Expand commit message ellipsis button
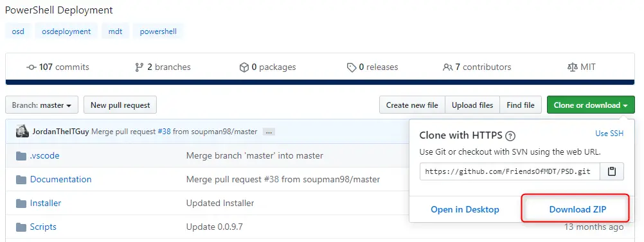The width and height of the screenshot is (644, 242). pos(269,132)
